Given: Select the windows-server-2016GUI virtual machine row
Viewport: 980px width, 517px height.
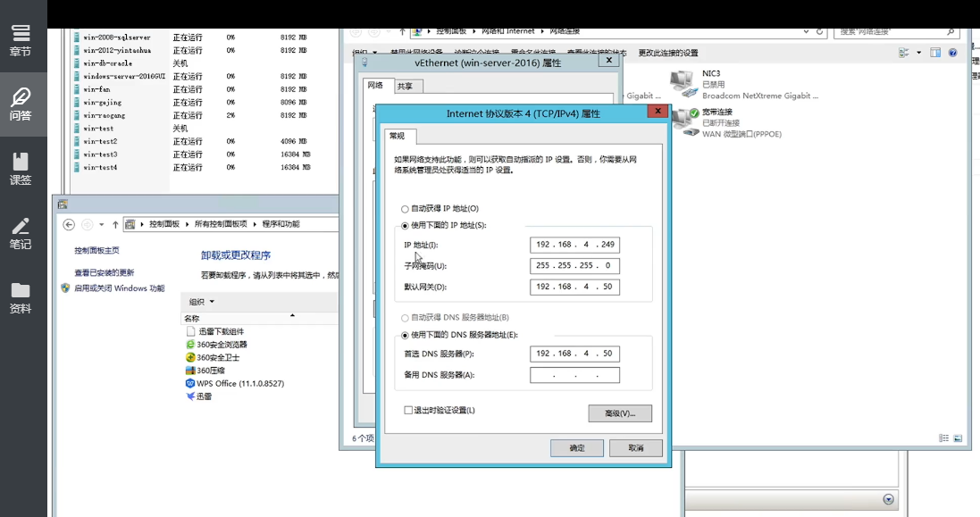Looking at the screenshot, I should 194,76.
